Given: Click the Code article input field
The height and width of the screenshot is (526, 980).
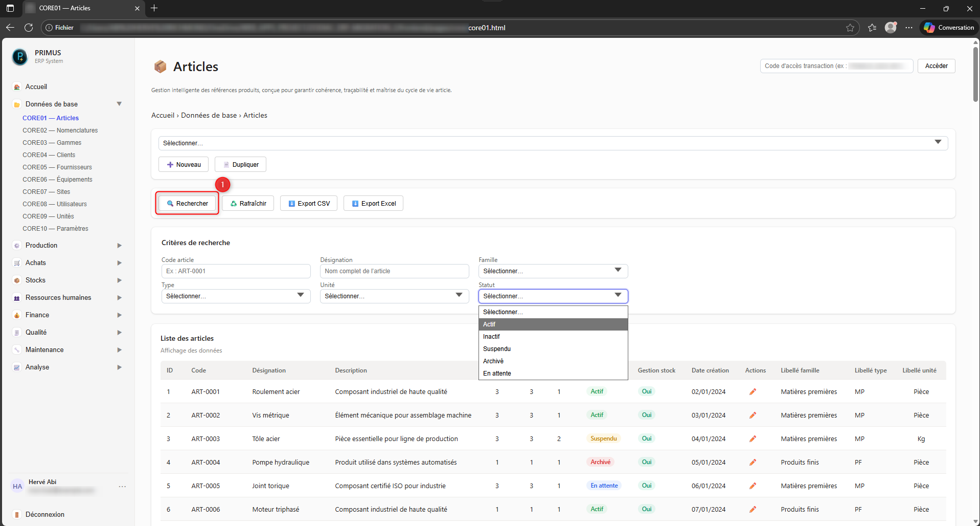Looking at the screenshot, I should pyautogui.click(x=236, y=271).
